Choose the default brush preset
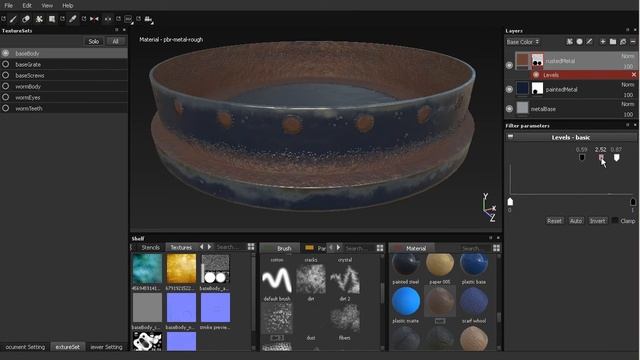This screenshot has width=640, height=360. (x=276, y=280)
